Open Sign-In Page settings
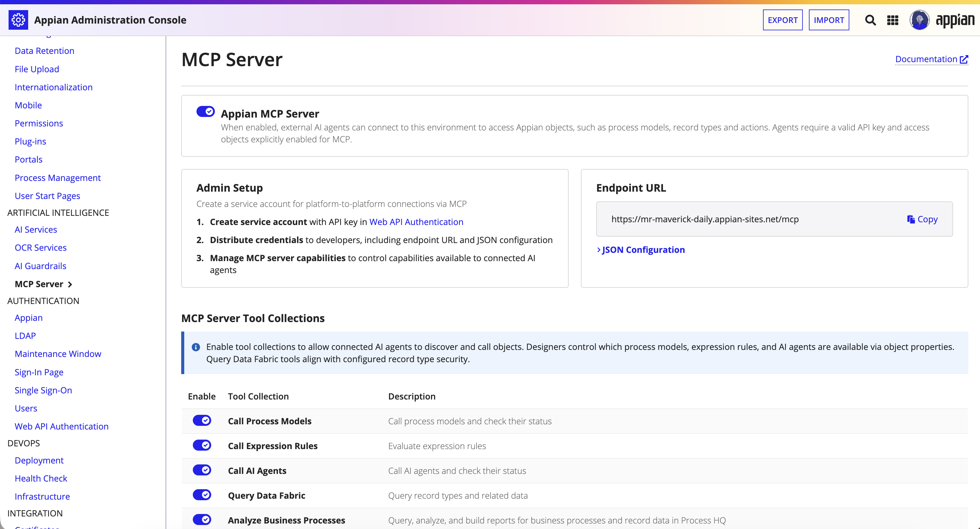980x529 pixels. [39, 372]
